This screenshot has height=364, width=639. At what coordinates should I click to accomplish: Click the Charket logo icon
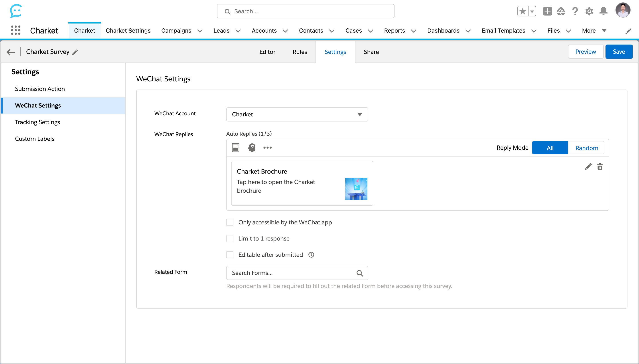[16, 11]
